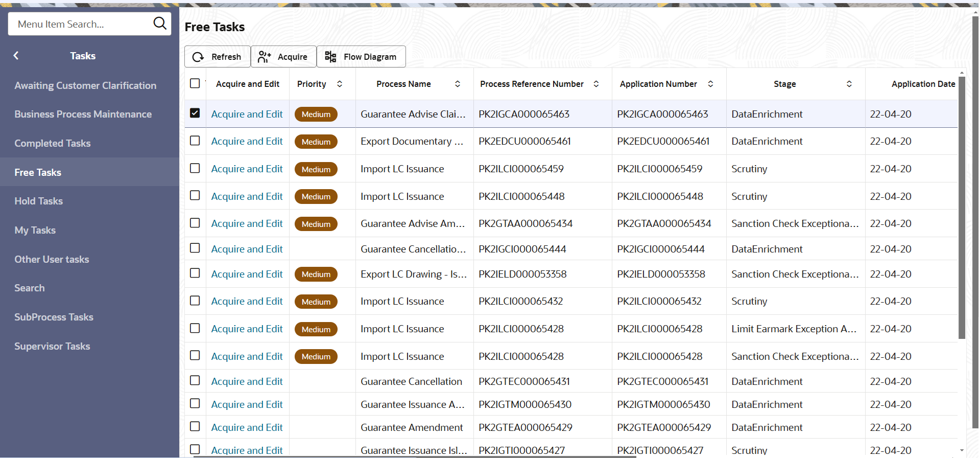The width and height of the screenshot is (980, 458).
Task: Click Acquire and Edit for PK2GTEC000065431
Action: (247, 381)
